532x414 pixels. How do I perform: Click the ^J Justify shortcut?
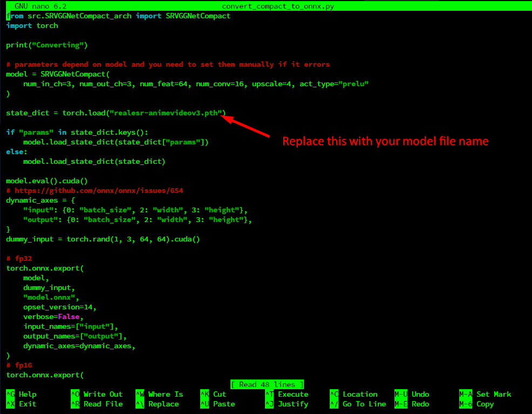[286, 404]
